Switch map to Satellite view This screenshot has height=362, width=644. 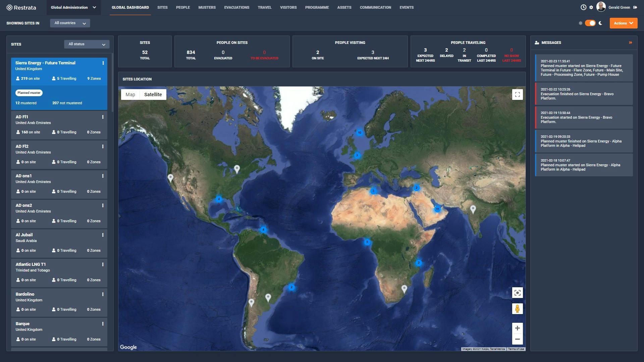point(153,95)
